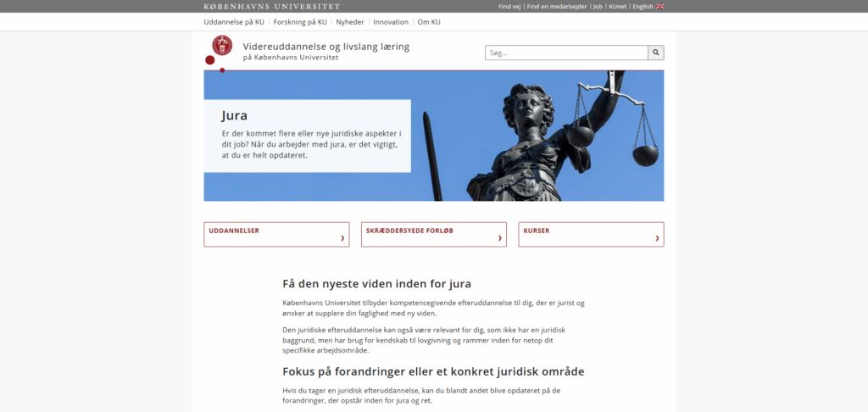Click the chevron arrow in Skræddersyede forløb box
Viewport: 868px width, 412px height.
click(500, 238)
